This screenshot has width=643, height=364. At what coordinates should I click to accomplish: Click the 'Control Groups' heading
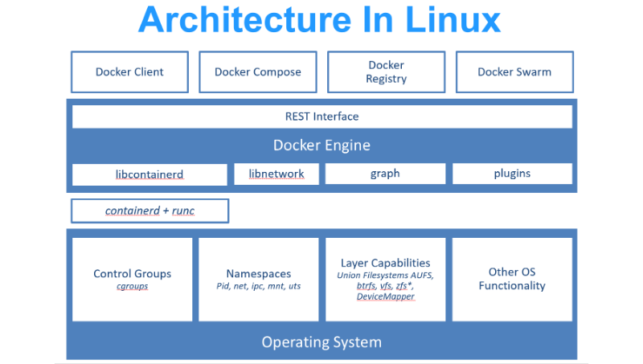tap(132, 273)
